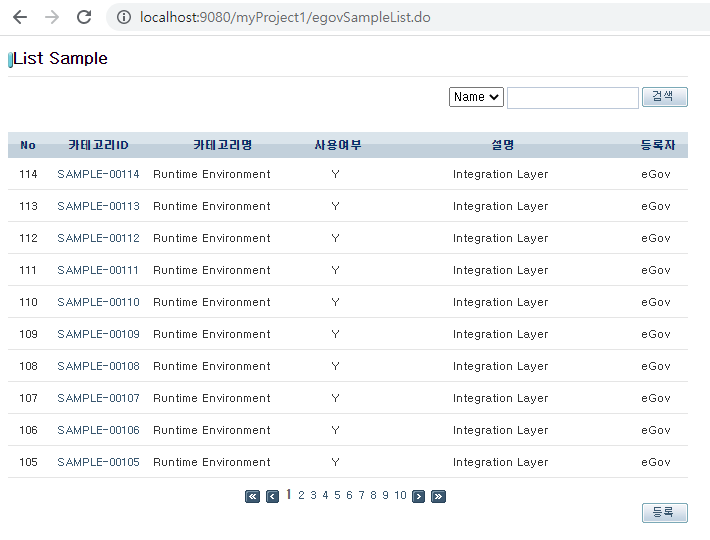Open SAMPLE-00114 detail link

98,174
